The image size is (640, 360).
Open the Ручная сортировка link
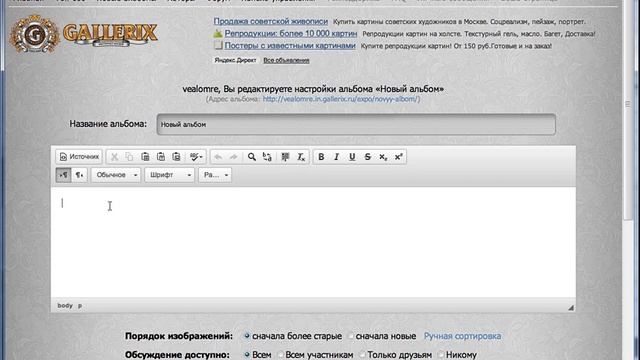click(x=462, y=336)
